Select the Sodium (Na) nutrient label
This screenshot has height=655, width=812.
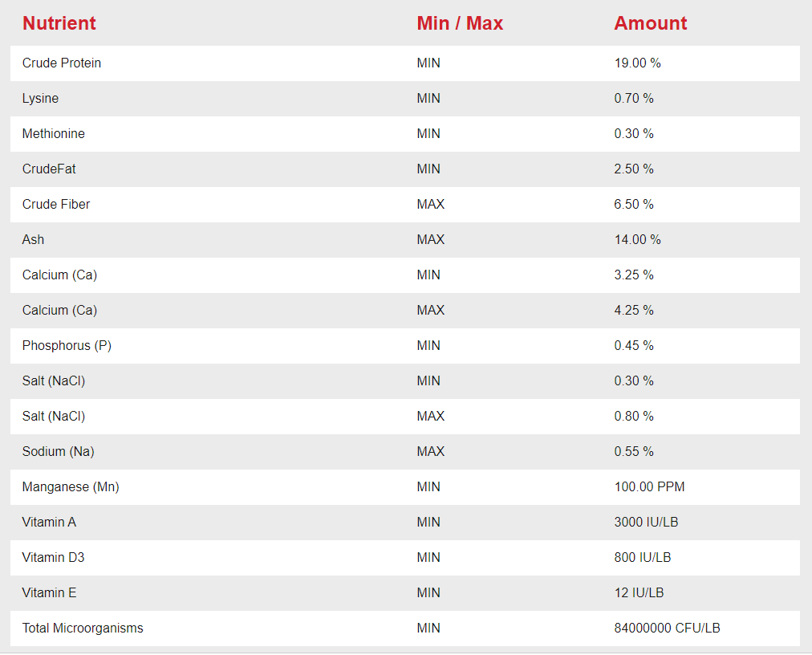click(x=58, y=451)
